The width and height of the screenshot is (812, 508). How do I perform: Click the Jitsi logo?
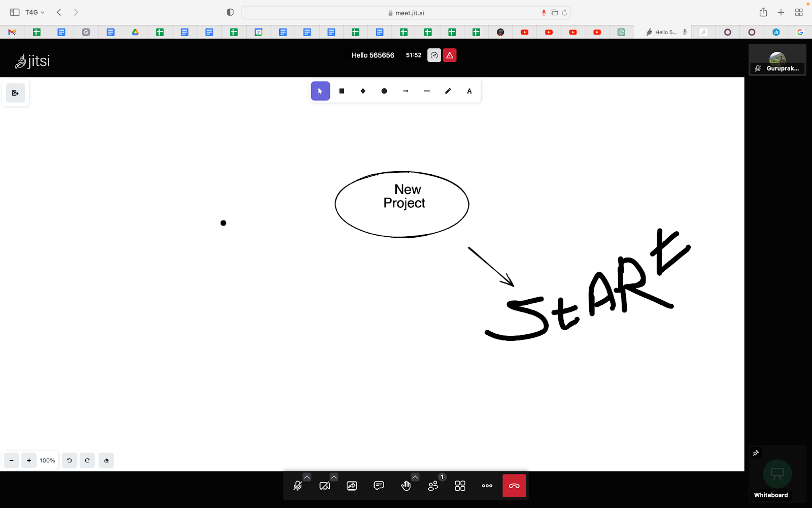32,61
